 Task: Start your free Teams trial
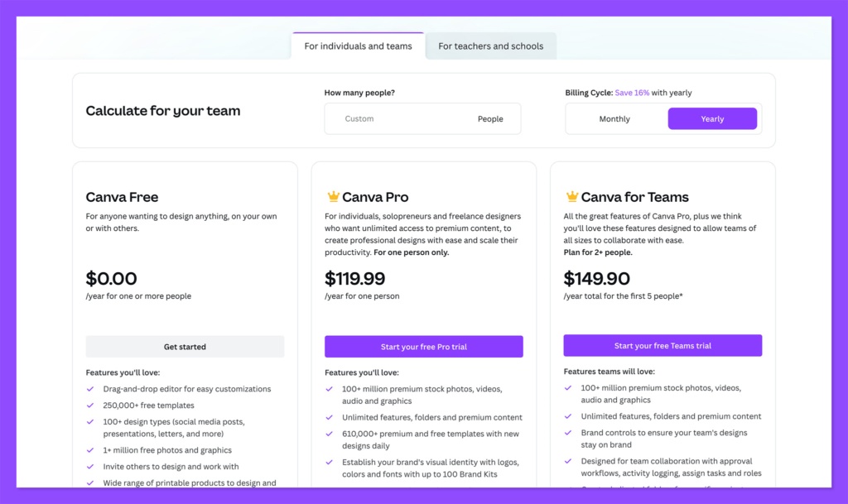click(x=662, y=344)
